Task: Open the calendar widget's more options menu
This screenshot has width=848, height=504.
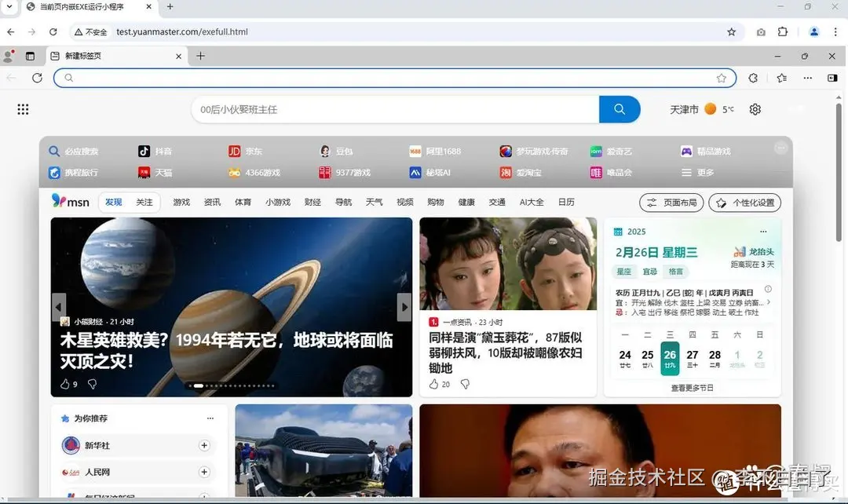Action: 762,231
